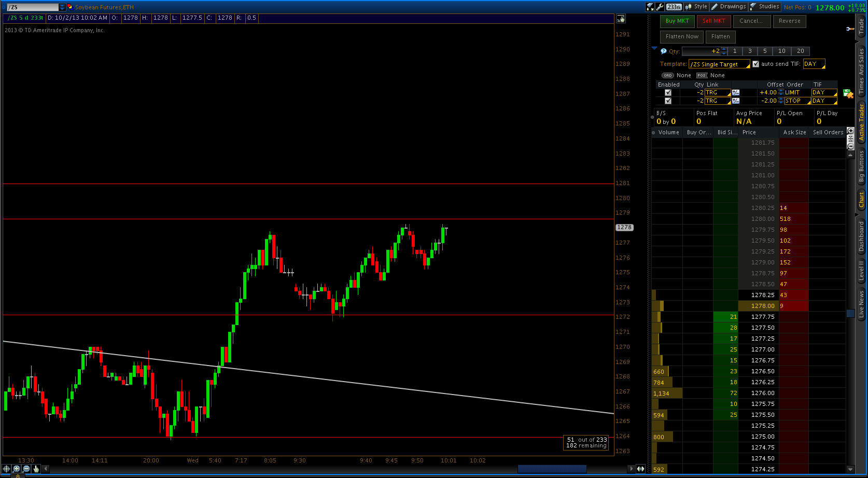The width and height of the screenshot is (868, 478).
Task: Click the 233tk tick aggregation button
Action: [x=674, y=7]
